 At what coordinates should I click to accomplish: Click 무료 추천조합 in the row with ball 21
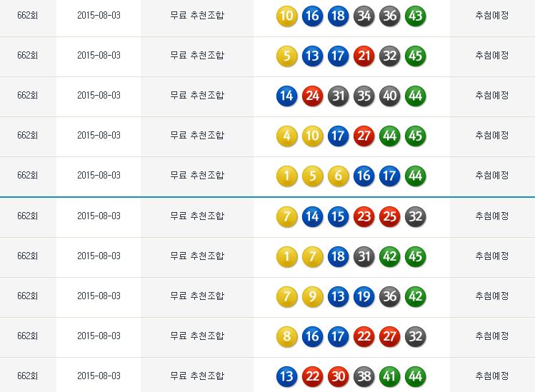click(197, 55)
